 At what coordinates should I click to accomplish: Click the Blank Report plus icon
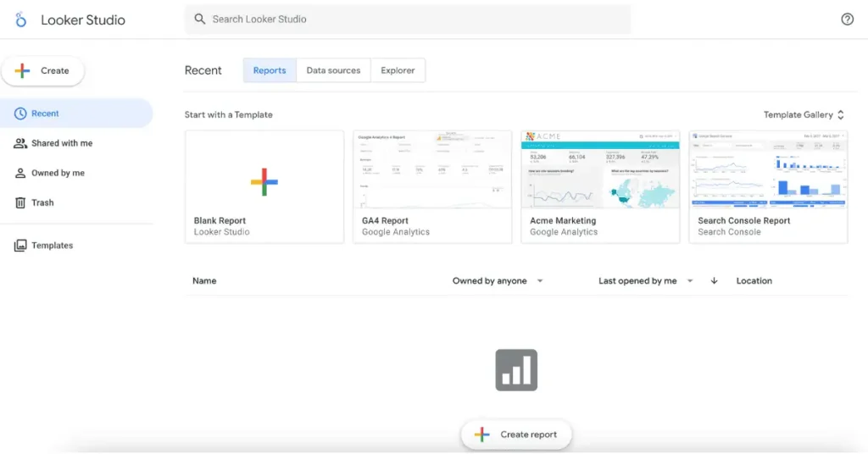(x=264, y=182)
